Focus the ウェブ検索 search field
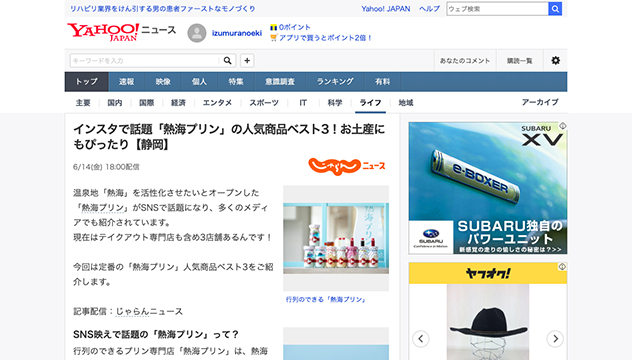Screen dimensions: 632x360 click(497, 9)
